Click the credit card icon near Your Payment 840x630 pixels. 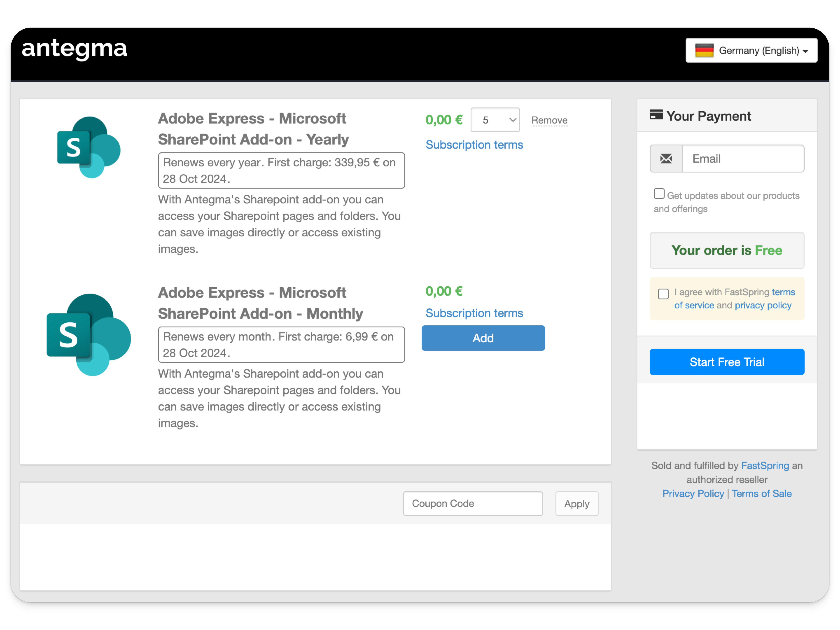(656, 115)
